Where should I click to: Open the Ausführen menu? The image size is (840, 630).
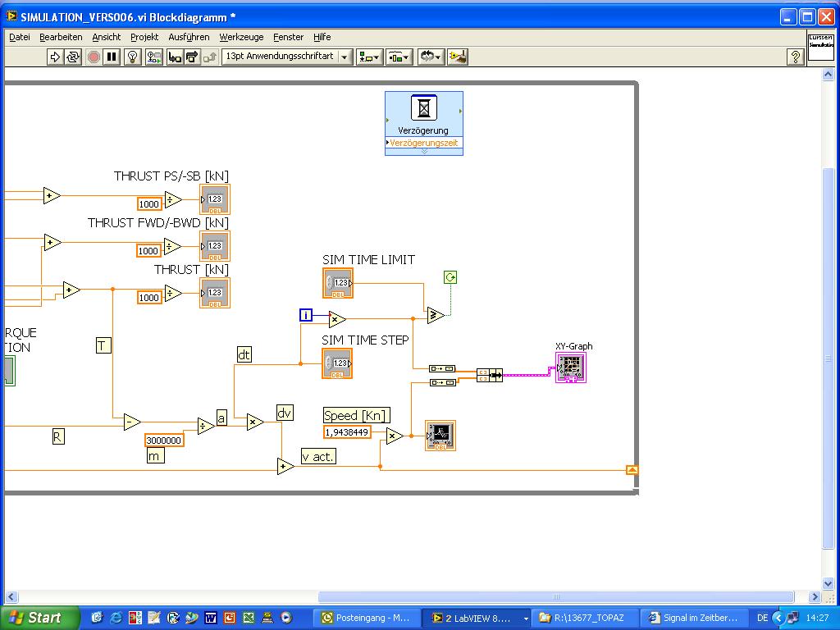(x=189, y=37)
